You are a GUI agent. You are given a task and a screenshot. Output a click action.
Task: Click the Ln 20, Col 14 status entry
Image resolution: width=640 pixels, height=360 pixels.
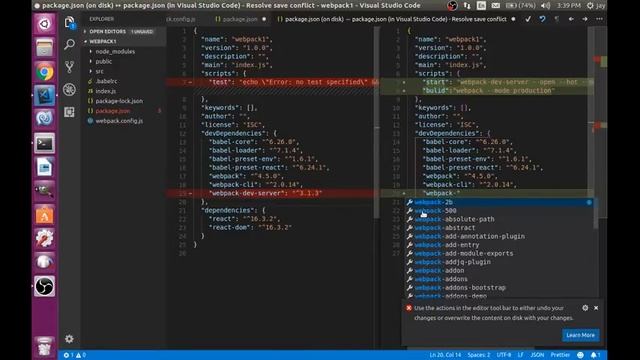(x=445, y=355)
